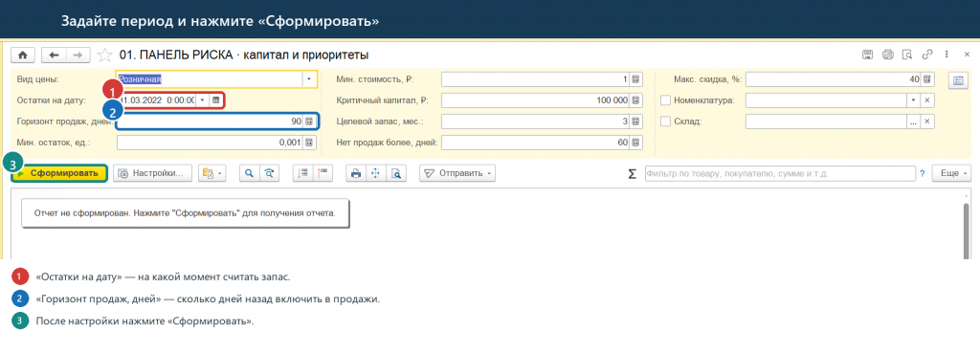This screenshot has height=354, width=980.
Task: Click the Остатки на дату date field
Action: (x=157, y=100)
